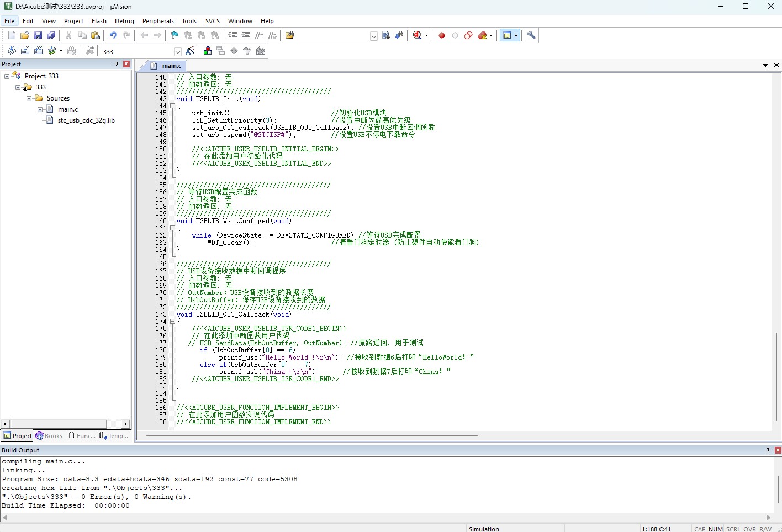Close the Build Output panel
The image size is (782, 532).
click(778, 450)
